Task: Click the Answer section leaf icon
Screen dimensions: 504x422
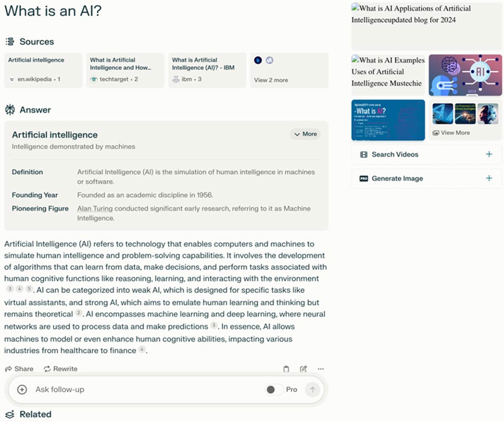Action: 9,109
